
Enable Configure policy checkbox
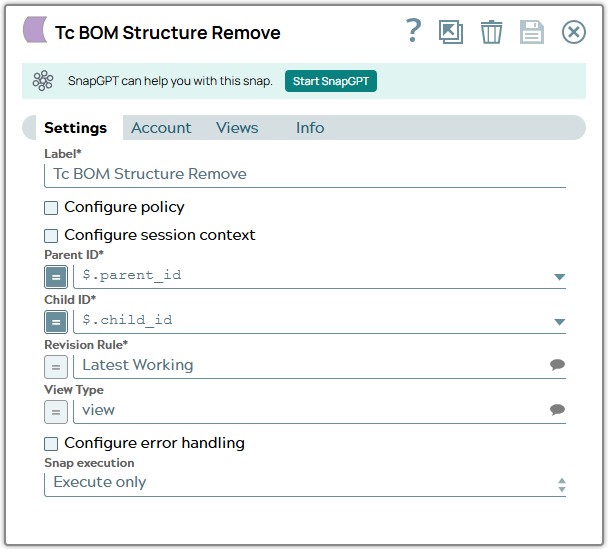51,208
